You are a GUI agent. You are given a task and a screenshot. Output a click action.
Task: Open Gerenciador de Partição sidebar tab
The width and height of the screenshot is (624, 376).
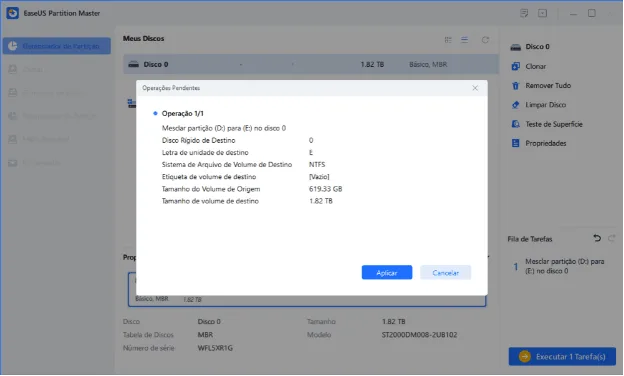coord(57,46)
